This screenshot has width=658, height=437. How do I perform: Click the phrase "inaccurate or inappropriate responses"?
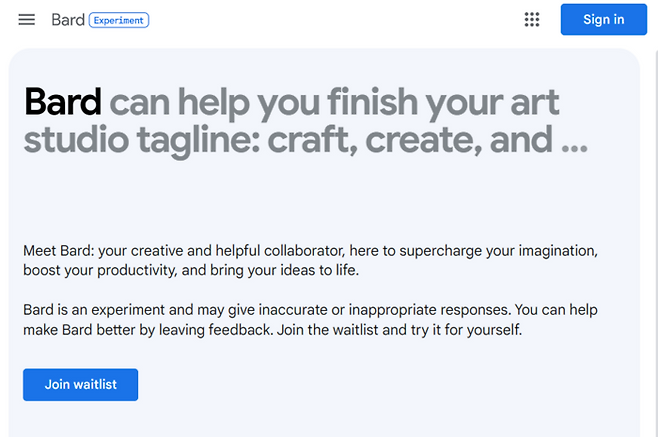coord(367,310)
